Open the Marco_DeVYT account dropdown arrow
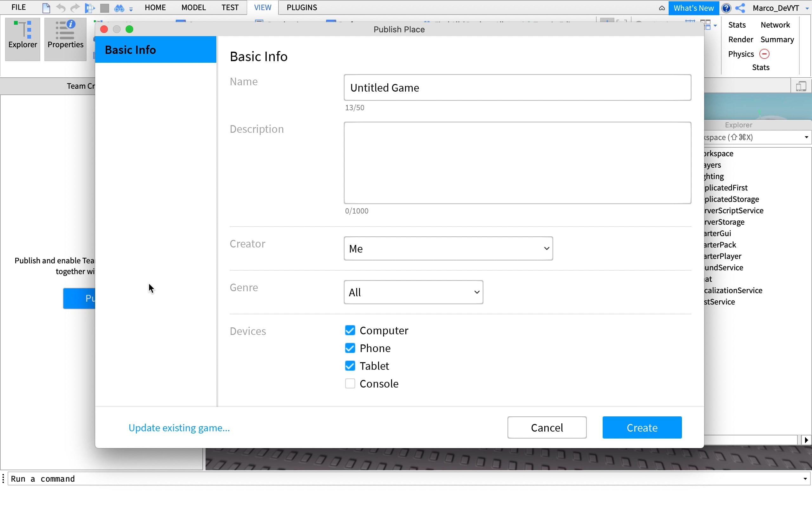The image size is (812, 507). (x=807, y=8)
